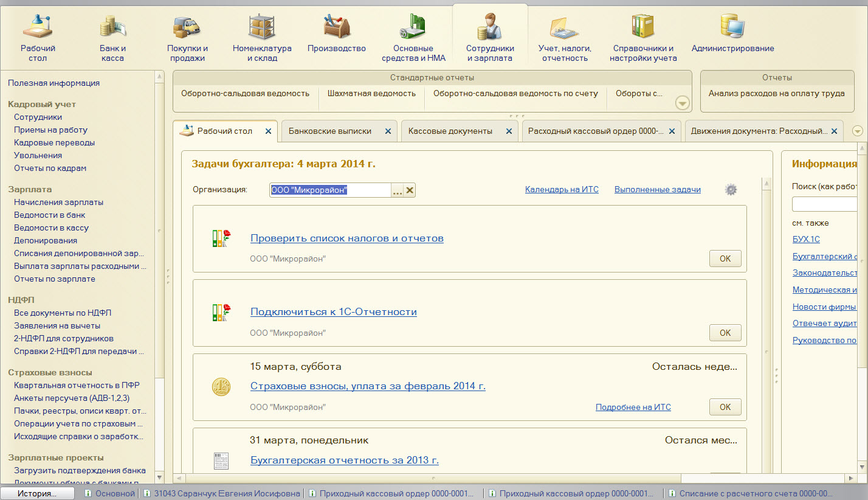This screenshot has height=500, width=868.
Task: Click the Организация input field
Action: pyautogui.click(x=329, y=190)
